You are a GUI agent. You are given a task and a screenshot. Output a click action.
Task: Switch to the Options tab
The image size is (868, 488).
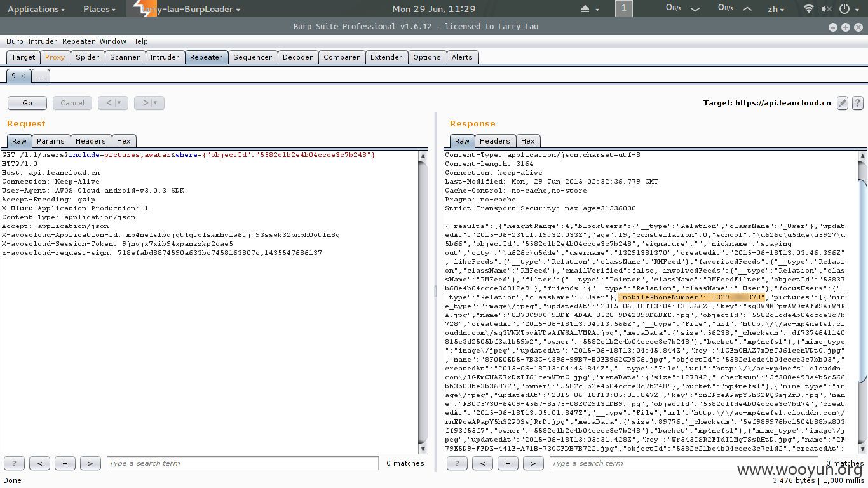(x=427, y=57)
